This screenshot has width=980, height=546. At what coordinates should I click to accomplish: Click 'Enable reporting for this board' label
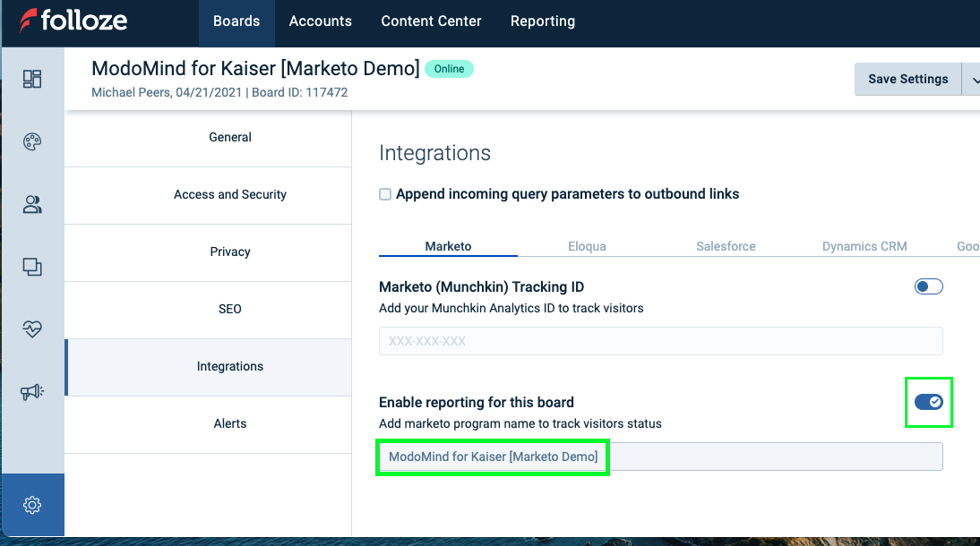coord(477,403)
